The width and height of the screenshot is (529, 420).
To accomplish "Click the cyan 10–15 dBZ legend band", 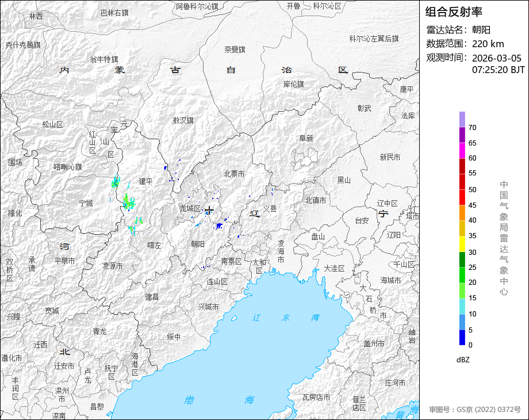I will tap(462, 306).
